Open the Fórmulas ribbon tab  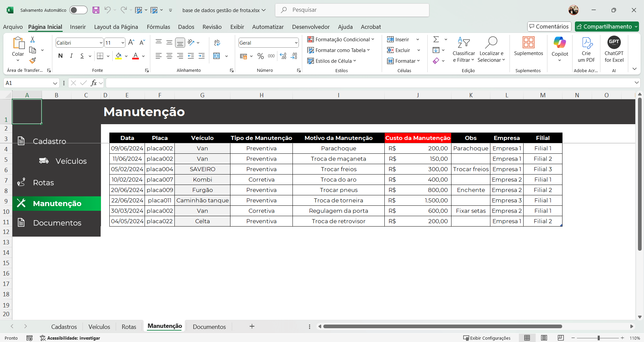(x=158, y=27)
